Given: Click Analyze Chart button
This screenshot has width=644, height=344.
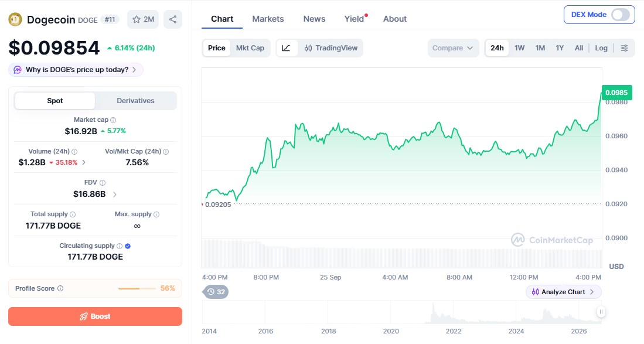Looking at the screenshot, I should point(564,292).
